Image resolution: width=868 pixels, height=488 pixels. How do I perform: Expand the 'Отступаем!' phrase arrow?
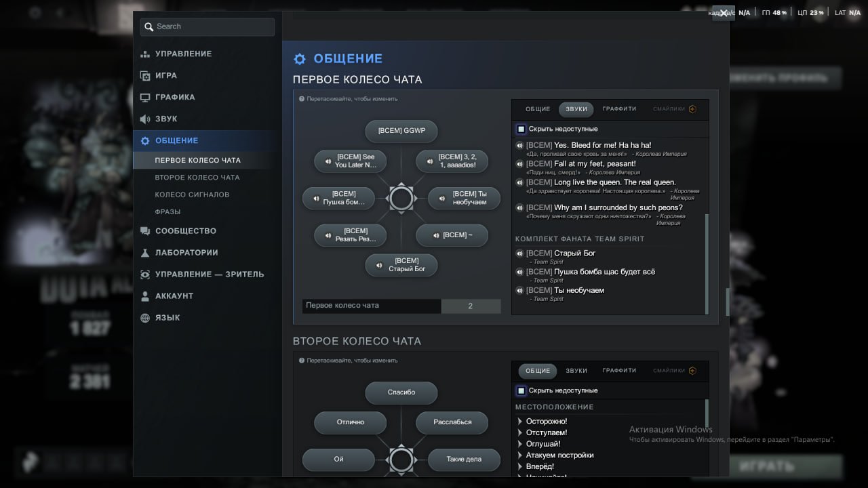[520, 432]
